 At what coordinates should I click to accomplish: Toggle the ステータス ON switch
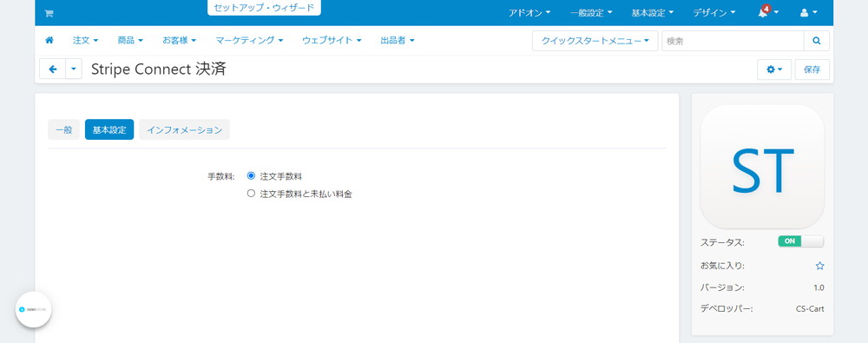[800, 241]
